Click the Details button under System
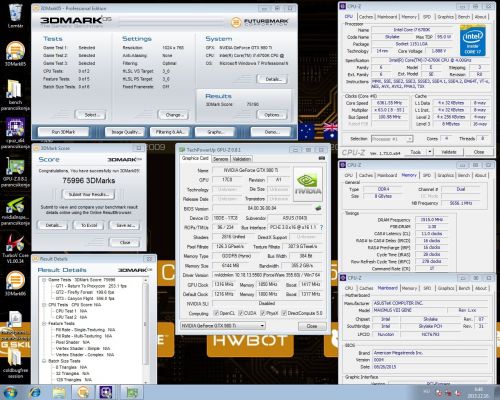 point(272,79)
